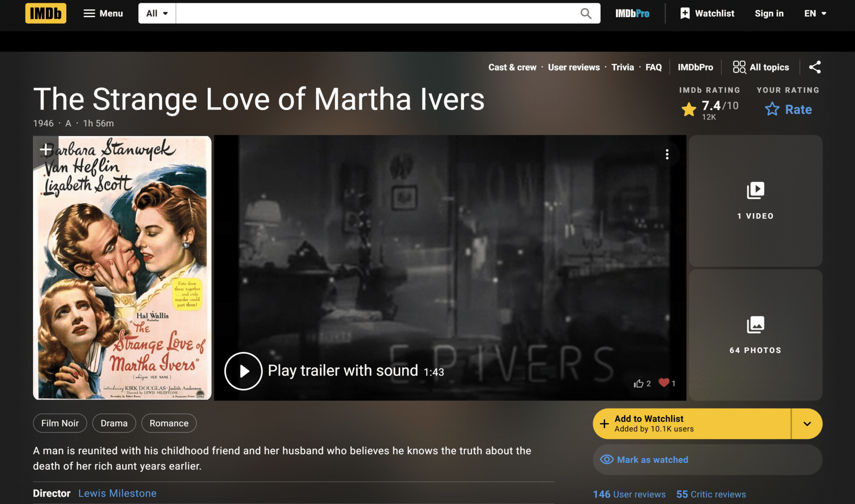Viewport: 855px width, 504px height.
Task: Click the plus ribbon on the poster
Action: click(x=46, y=149)
